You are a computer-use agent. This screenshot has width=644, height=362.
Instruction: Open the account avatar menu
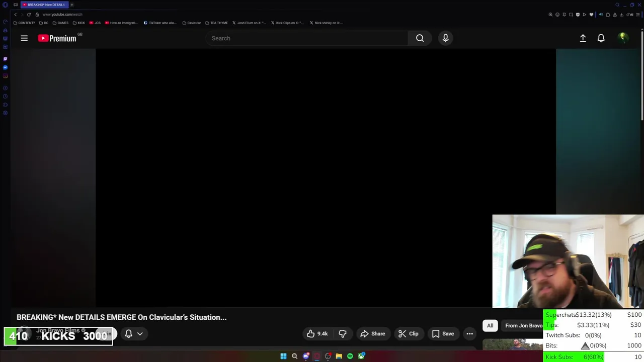click(x=622, y=38)
